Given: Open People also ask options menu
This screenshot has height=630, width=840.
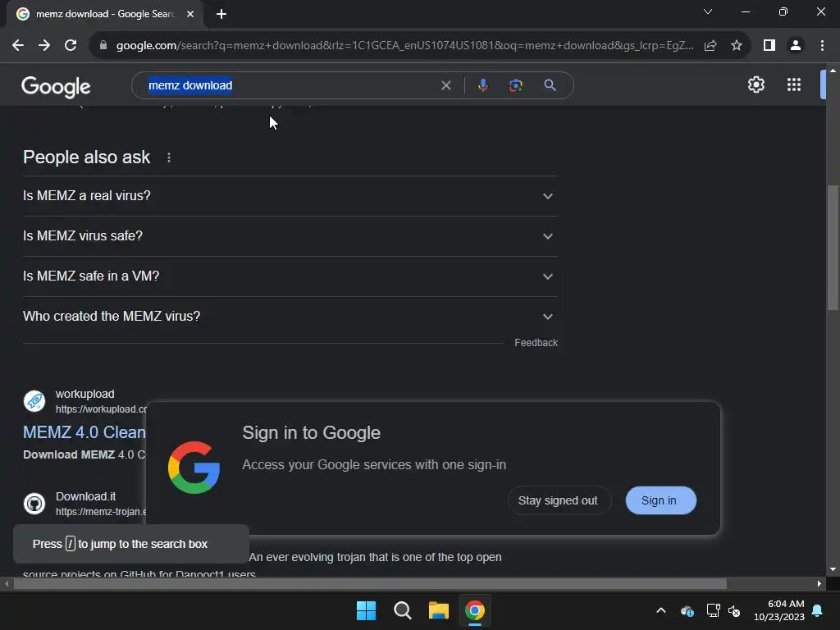Looking at the screenshot, I should [169, 157].
